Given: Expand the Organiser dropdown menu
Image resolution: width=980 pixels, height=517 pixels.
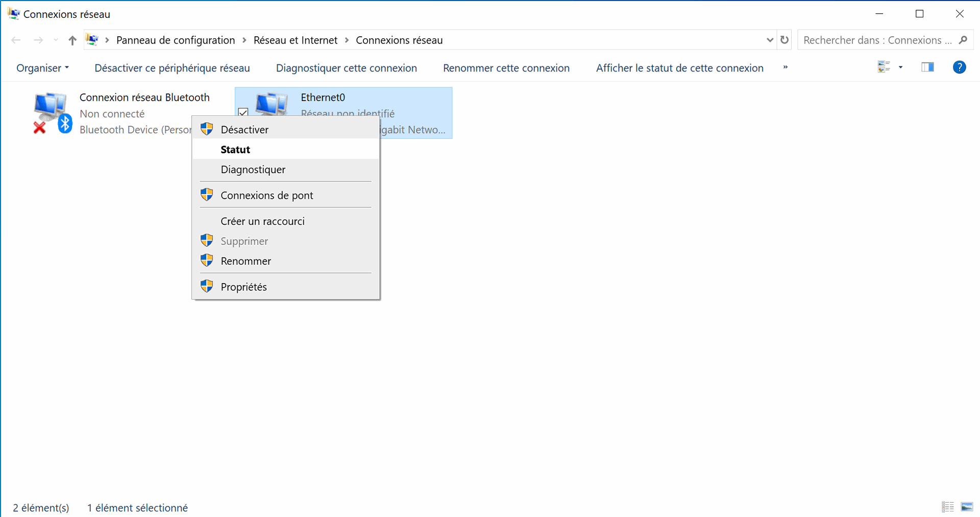Looking at the screenshot, I should point(42,68).
